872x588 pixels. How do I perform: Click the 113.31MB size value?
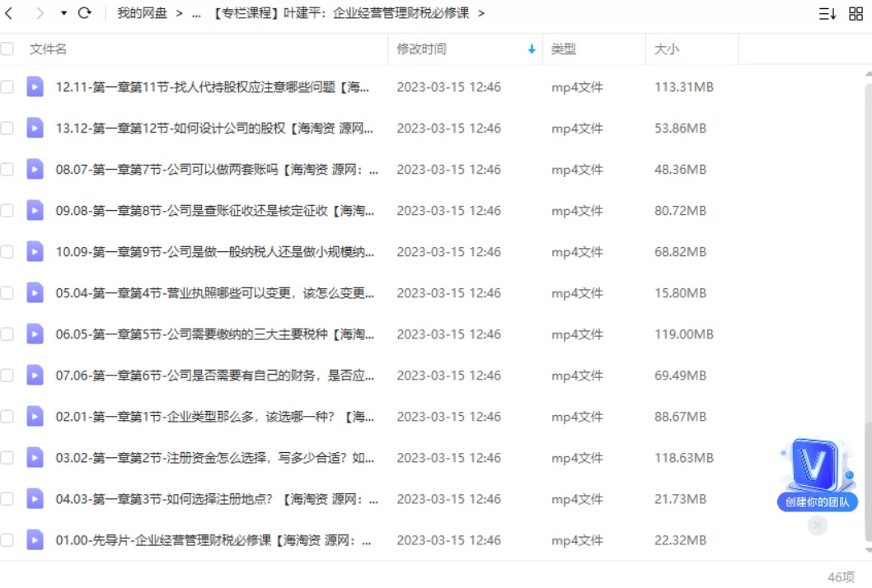pos(683,87)
